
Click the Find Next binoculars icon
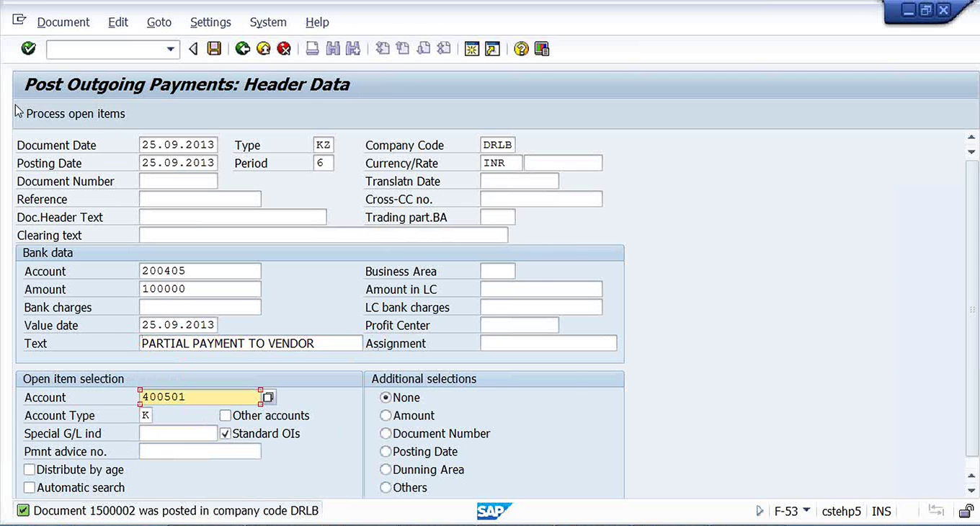point(353,49)
